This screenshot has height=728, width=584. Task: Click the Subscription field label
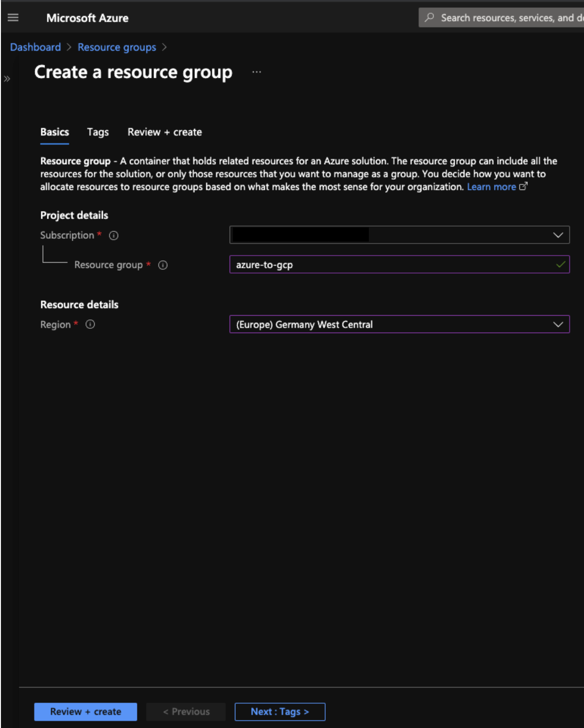[x=67, y=235]
